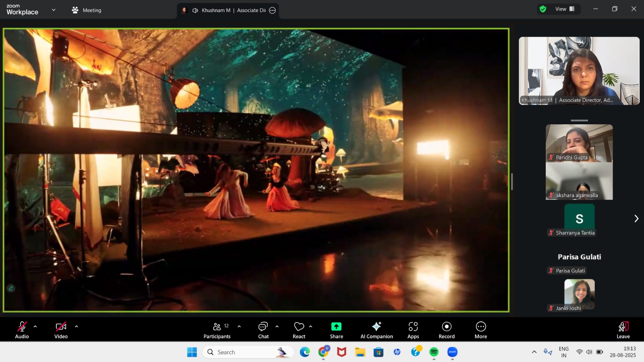Start screen sharing with Share button
Viewport: 644px width, 362px height.
(336, 330)
